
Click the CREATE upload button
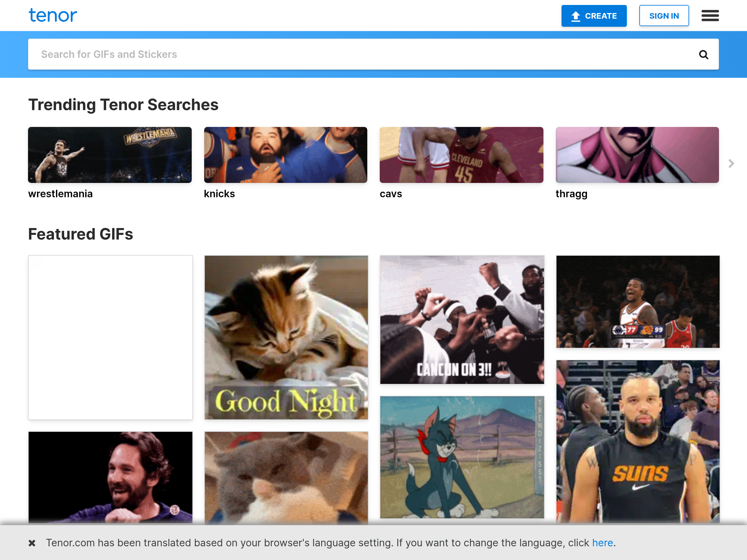[x=594, y=16]
